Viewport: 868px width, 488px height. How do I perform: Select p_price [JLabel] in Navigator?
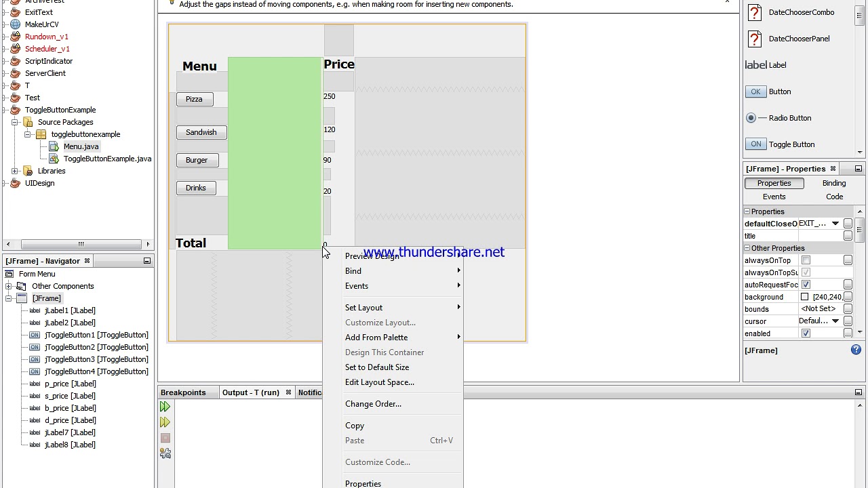click(x=70, y=384)
